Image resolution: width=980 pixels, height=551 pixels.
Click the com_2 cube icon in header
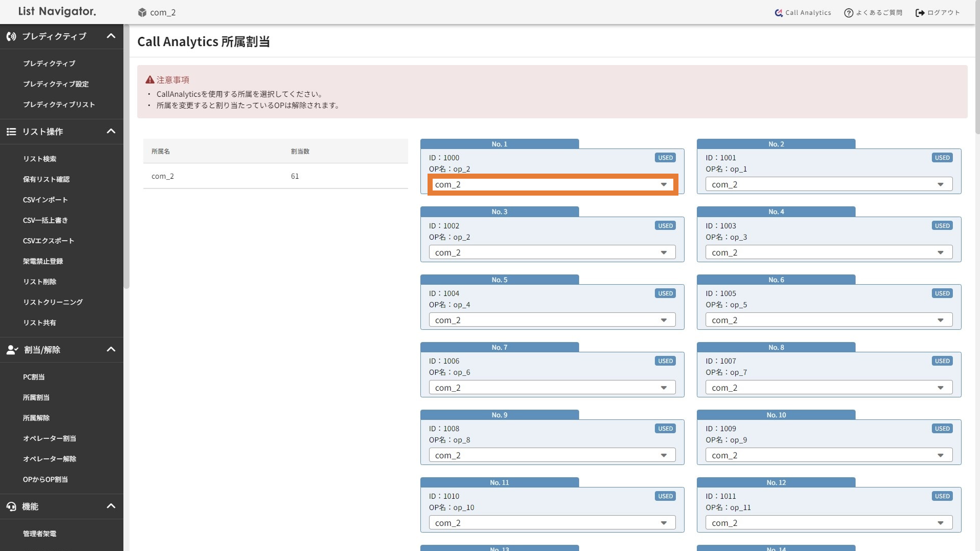coord(142,12)
